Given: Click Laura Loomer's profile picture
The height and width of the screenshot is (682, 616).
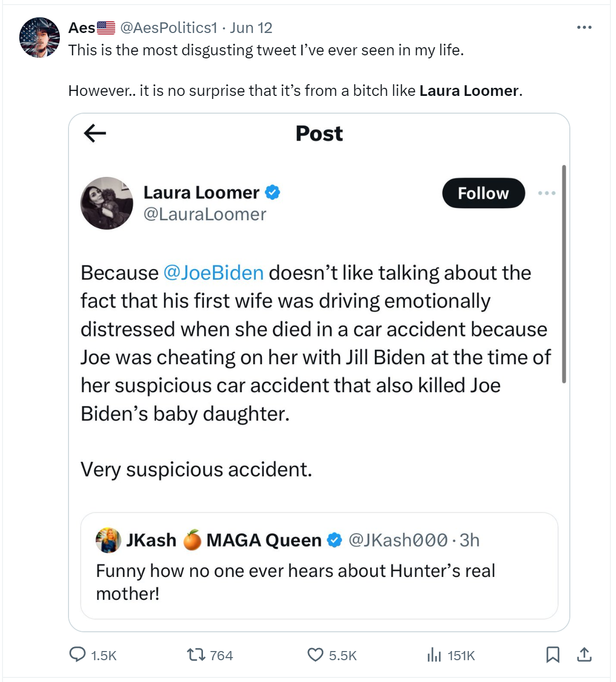Looking at the screenshot, I should click(107, 203).
